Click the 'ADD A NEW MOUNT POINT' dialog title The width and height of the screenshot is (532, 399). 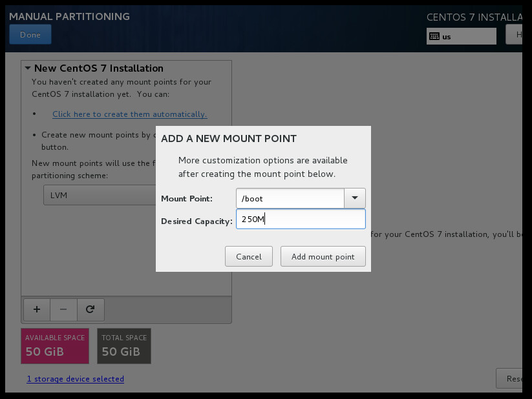pos(229,138)
